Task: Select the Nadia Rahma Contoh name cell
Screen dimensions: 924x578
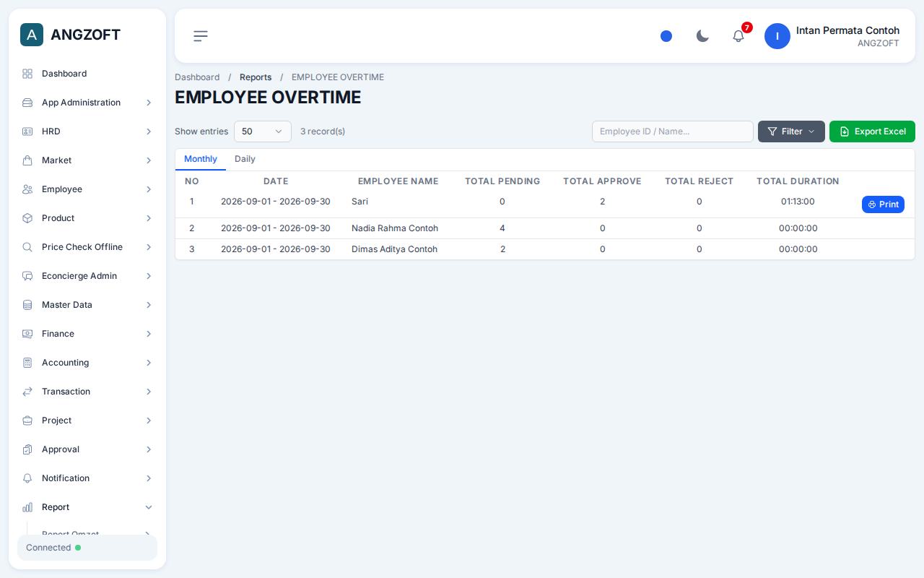Action: [x=395, y=228]
